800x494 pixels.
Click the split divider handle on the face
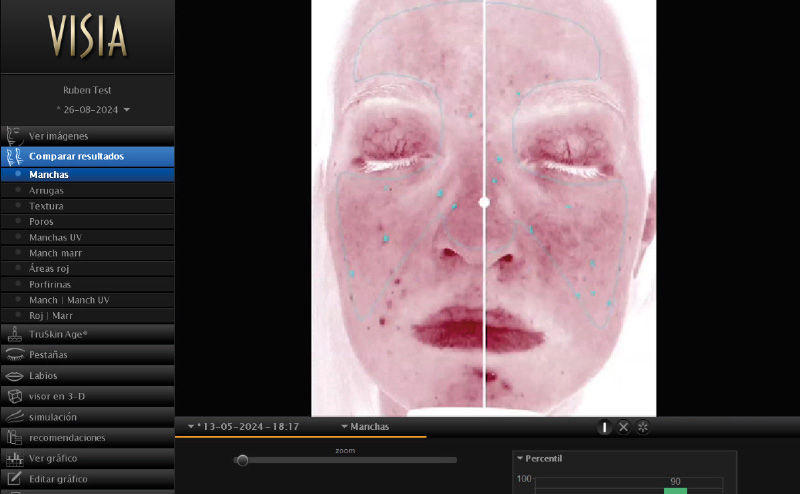484,202
